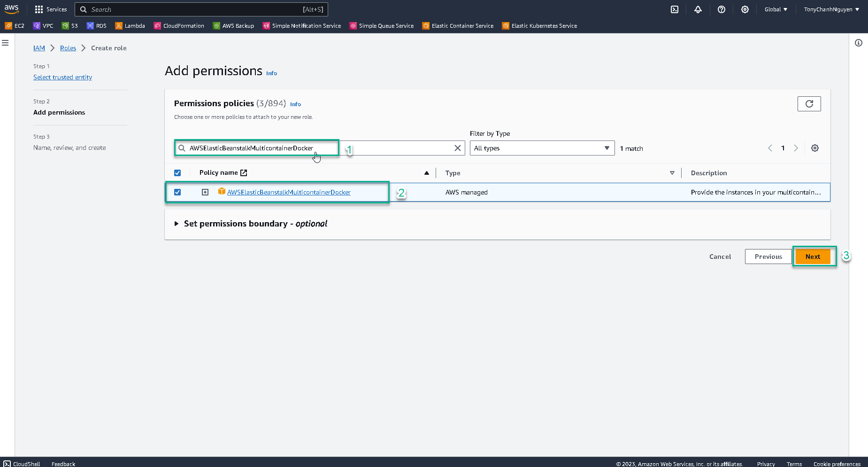Click the Roles breadcrumb link
The width and height of the screenshot is (868, 467).
click(68, 48)
